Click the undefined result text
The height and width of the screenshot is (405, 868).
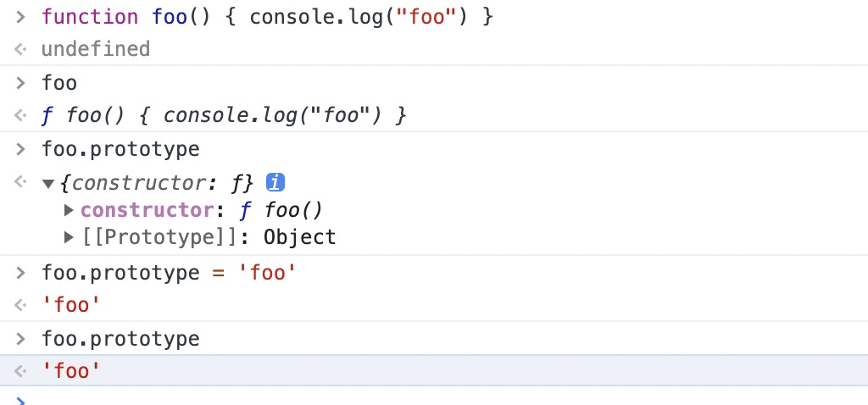tap(96, 49)
